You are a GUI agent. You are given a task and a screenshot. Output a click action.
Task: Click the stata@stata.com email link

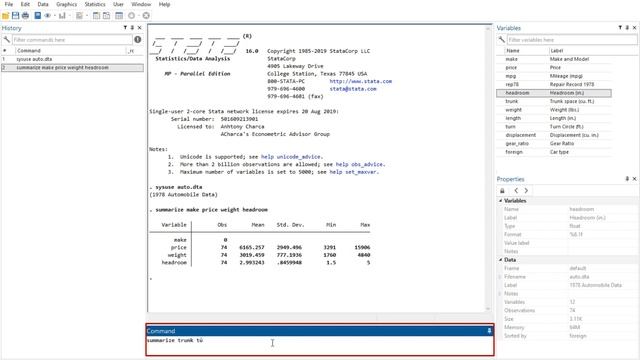(x=353, y=89)
